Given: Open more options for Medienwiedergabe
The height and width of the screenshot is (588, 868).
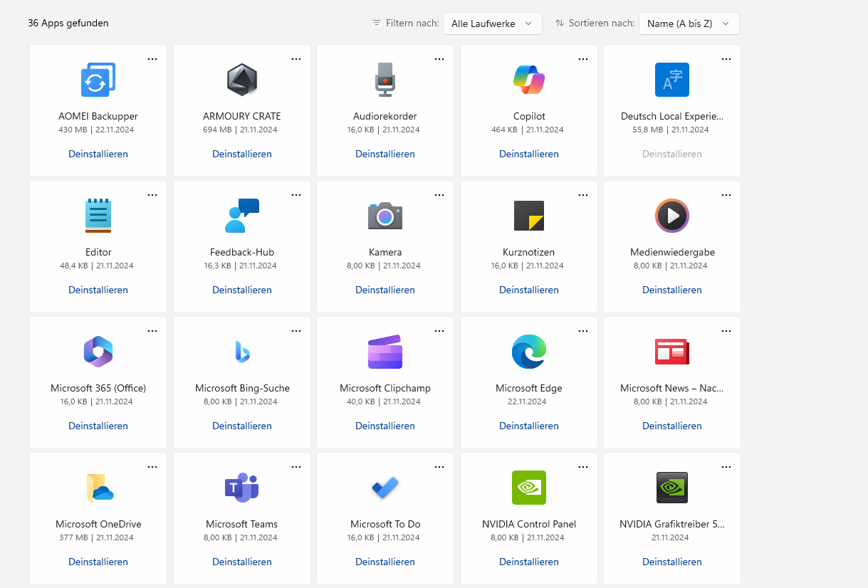Looking at the screenshot, I should click(x=726, y=195).
